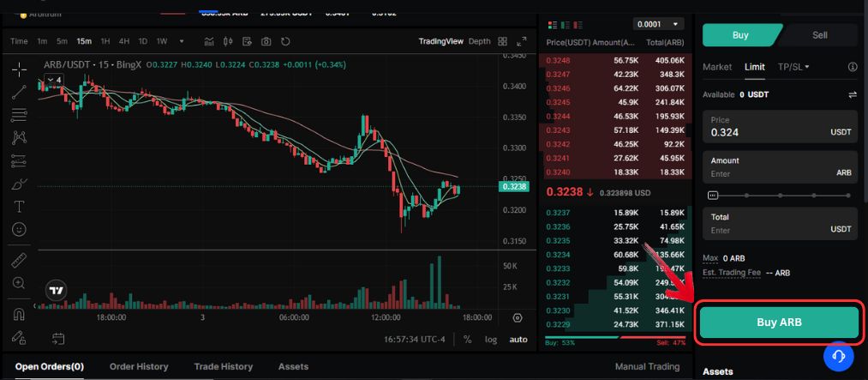Viewport: 868px width, 380px height.
Task: Focus the Total input field
Action: click(x=780, y=224)
